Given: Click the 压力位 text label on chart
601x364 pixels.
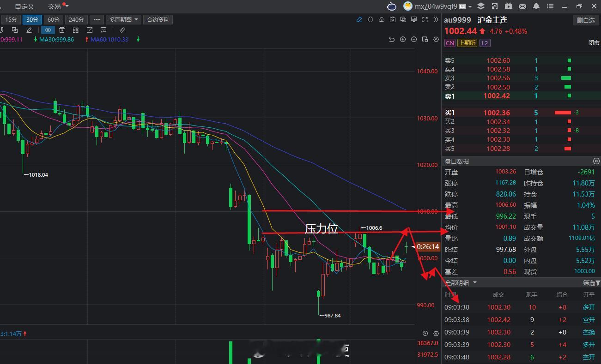Looking at the screenshot, I should coord(322,228).
